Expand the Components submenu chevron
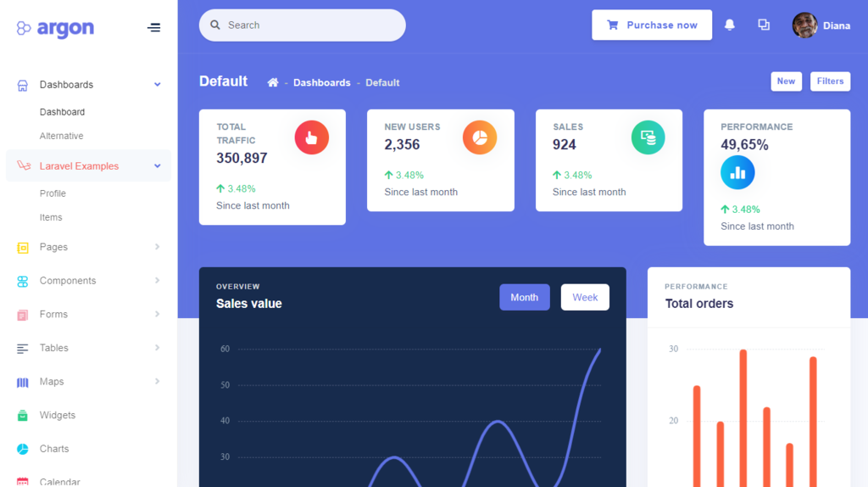Image resolution: width=868 pixels, height=487 pixels. pos(157,281)
